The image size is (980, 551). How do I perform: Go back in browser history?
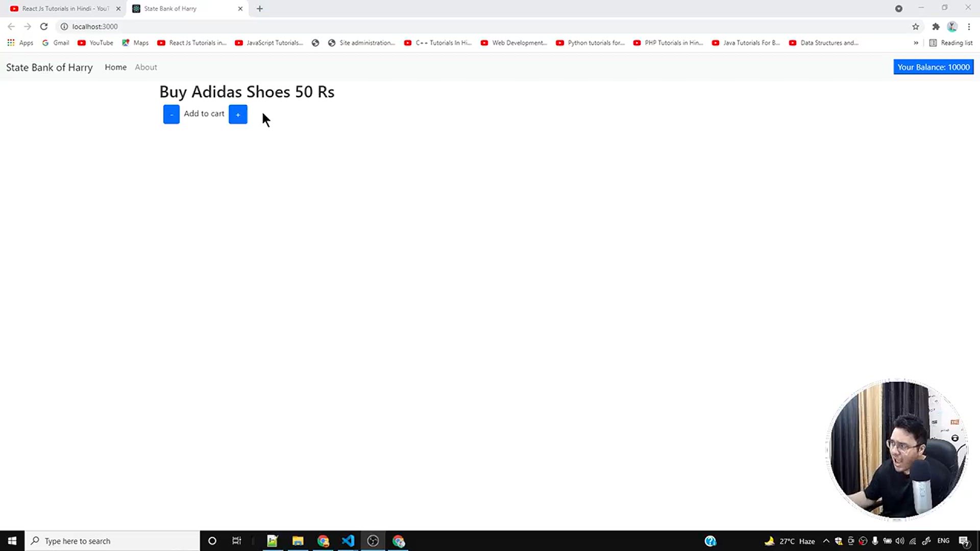point(11,27)
